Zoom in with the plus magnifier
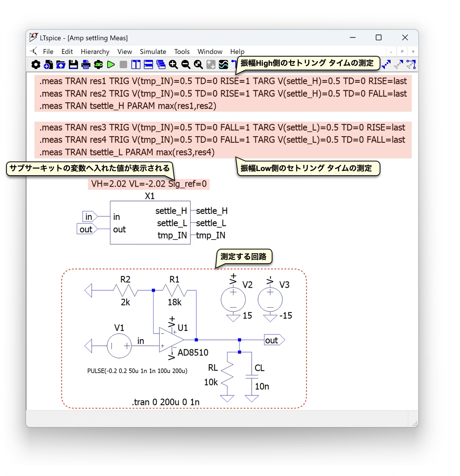The height and width of the screenshot is (476, 460). click(173, 65)
